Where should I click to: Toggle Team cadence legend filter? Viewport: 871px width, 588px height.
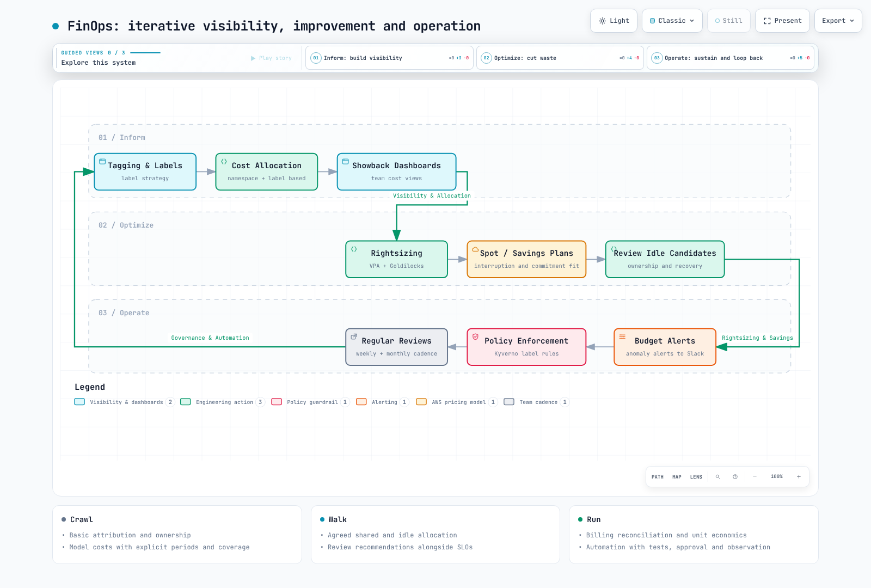536,402
